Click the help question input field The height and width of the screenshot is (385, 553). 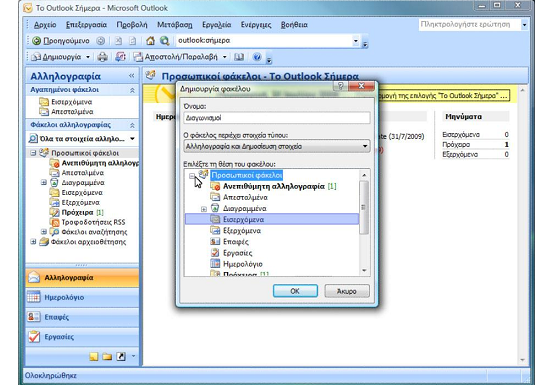[x=469, y=25]
